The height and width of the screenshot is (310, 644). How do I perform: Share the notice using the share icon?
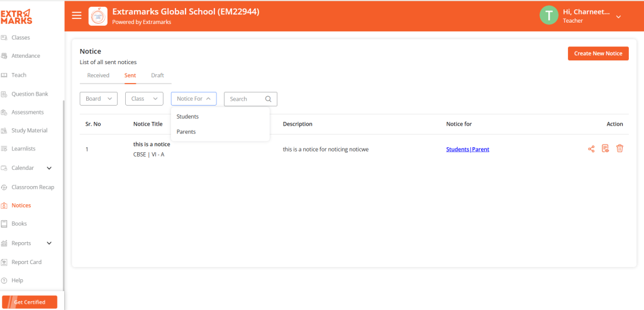pyautogui.click(x=591, y=149)
